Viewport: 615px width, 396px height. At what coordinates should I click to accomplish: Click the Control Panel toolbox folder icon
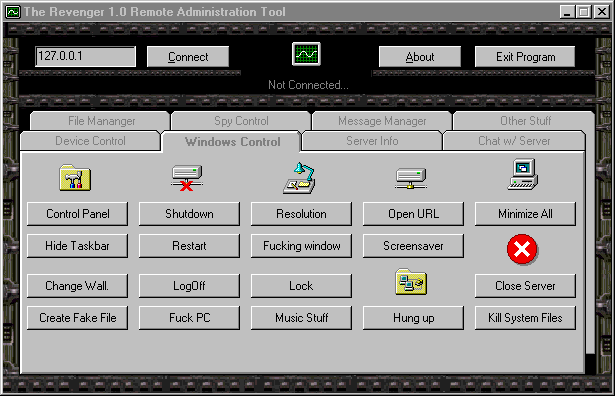click(75, 178)
